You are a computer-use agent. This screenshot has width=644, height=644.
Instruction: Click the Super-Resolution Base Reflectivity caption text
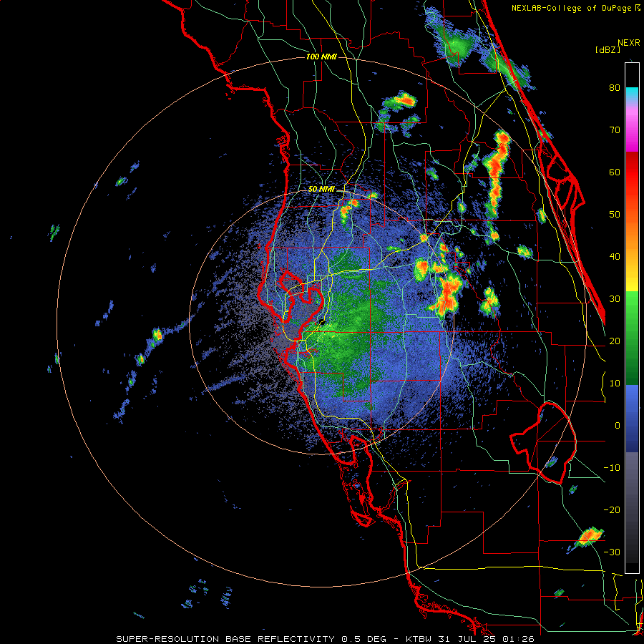[x=251, y=639]
